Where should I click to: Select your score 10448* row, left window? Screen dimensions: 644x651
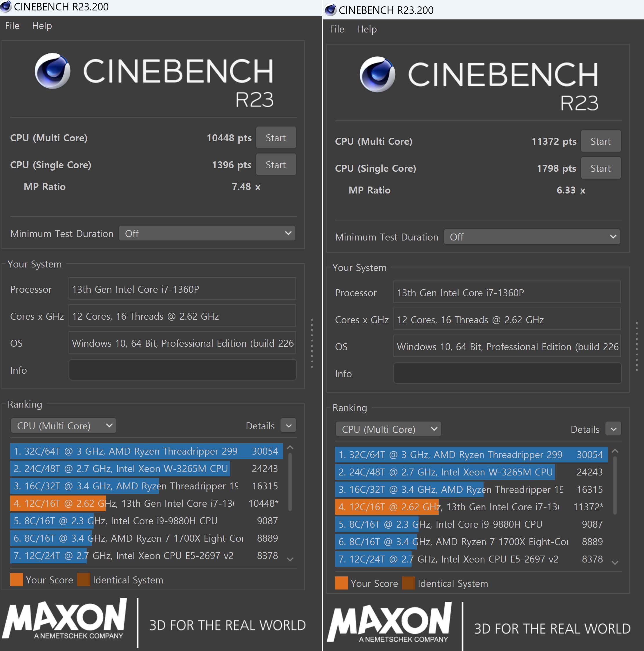pyautogui.click(x=146, y=503)
